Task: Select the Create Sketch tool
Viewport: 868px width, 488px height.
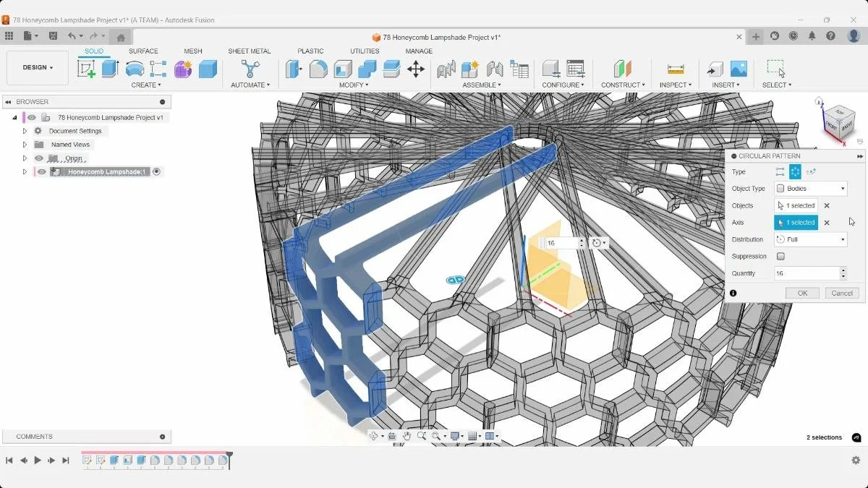Action: pos(86,69)
